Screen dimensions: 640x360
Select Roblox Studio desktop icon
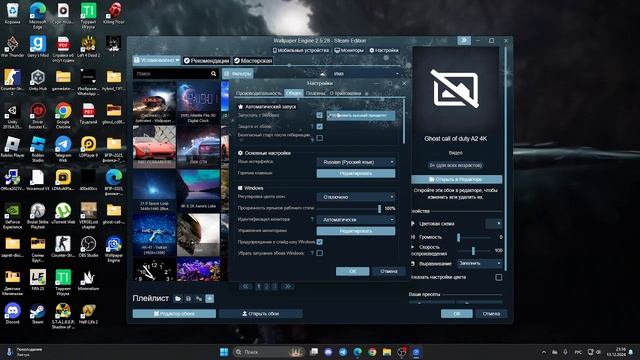pyautogui.click(x=38, y=149)
